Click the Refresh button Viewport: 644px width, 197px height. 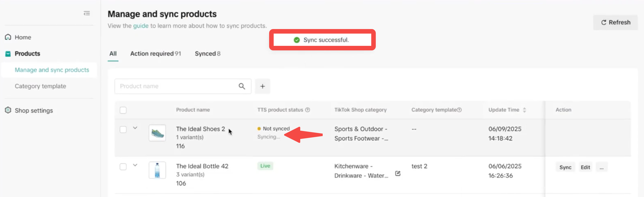[x=615, y=22]
